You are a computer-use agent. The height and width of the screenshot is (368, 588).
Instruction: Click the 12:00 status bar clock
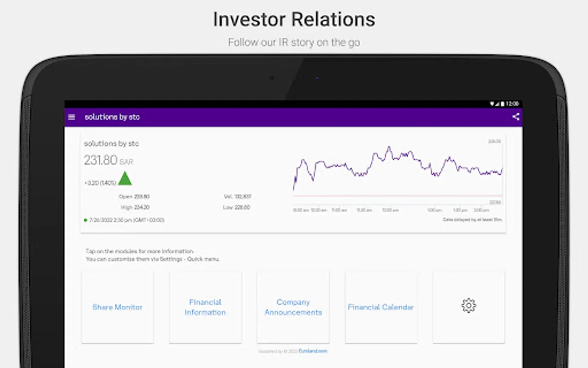pos(512,104)
